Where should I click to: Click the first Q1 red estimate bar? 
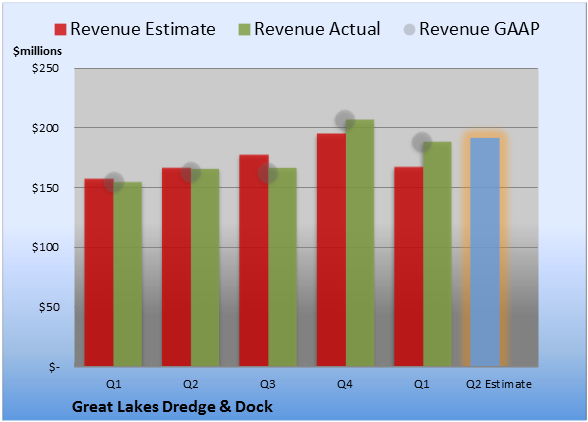[x=99, y=272]
